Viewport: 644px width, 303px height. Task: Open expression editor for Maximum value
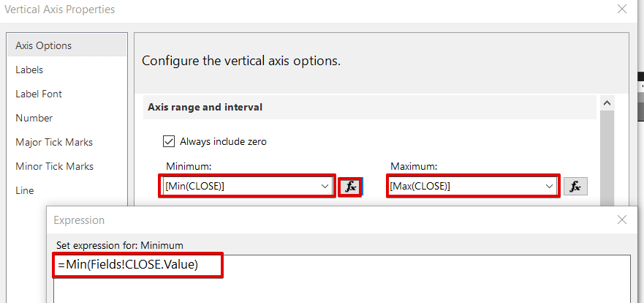pos(575,187)
